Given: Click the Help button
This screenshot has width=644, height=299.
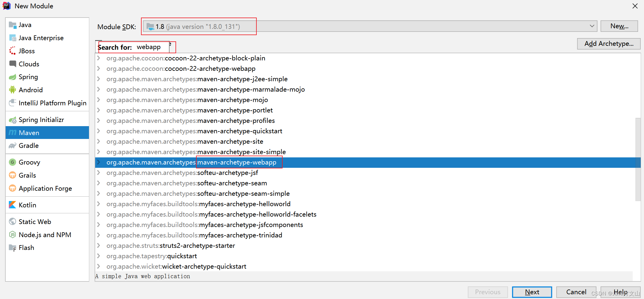Looking at the screenshot, I should pyautogui.click(x=620, y=292).
